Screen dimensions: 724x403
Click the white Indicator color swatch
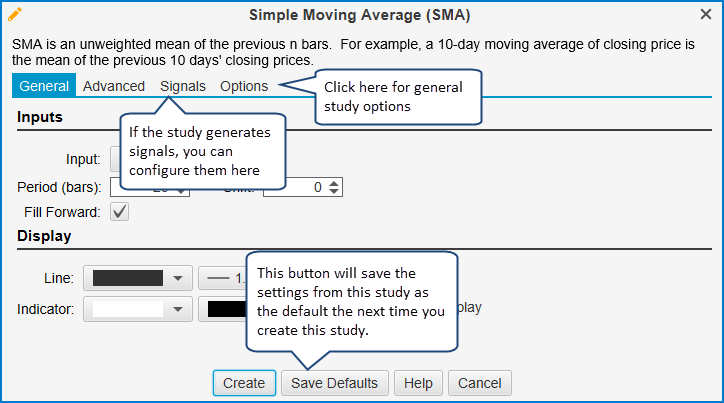[x=127, y=309]
